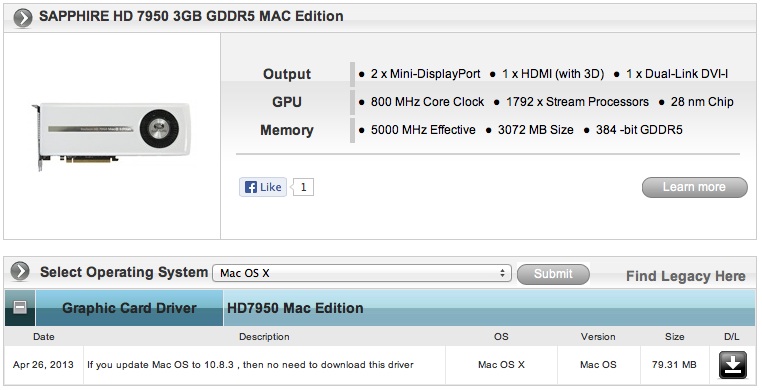Image resolution: width=762 pixels, height=390 pixels.
Task: Open the Mac OS X operating system dropdown
Action: pyautogui.click(x=362, y=273)
